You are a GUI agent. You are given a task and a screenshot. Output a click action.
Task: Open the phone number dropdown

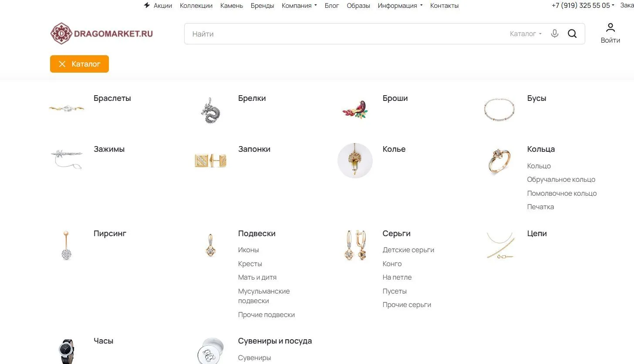coord(583,6)
